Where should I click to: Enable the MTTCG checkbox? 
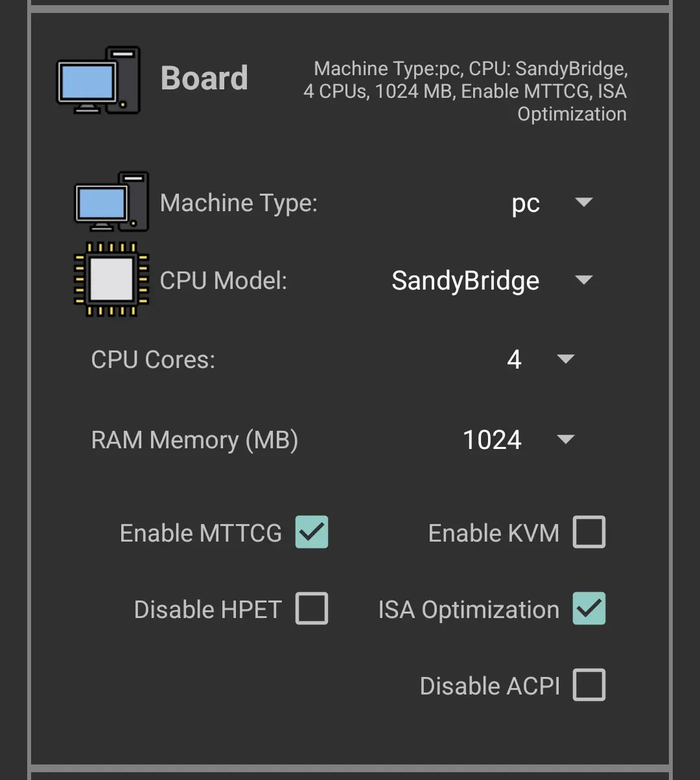tap(312, 533)
